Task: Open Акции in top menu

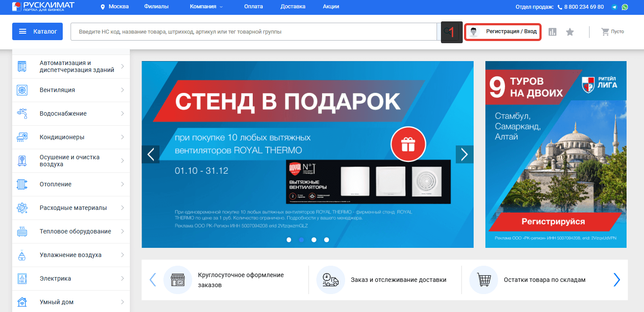Action: point(331,7)
